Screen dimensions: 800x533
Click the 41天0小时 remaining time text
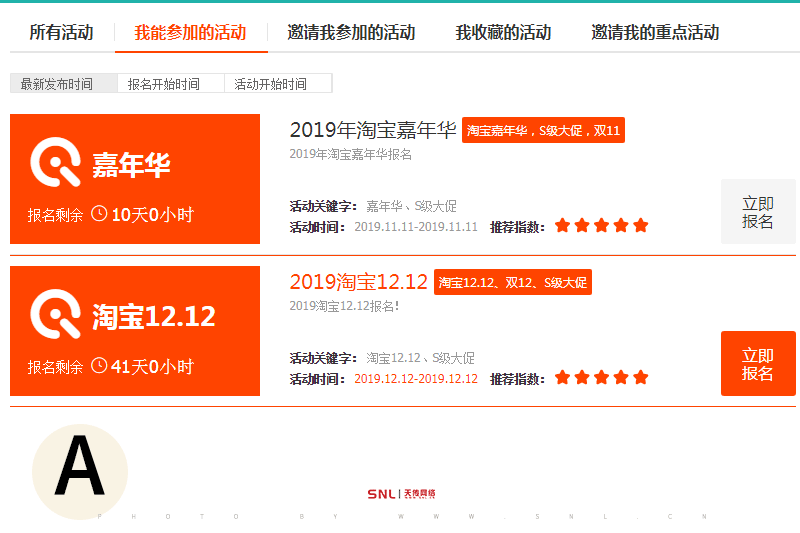[x=153, y=367]
